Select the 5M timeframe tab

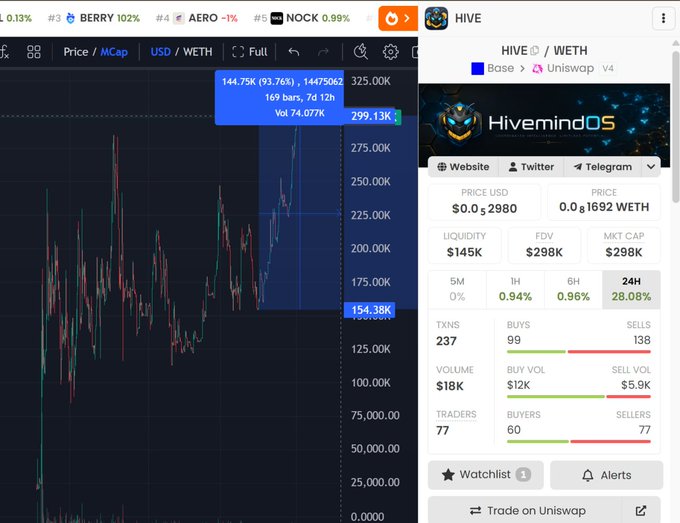457,289
